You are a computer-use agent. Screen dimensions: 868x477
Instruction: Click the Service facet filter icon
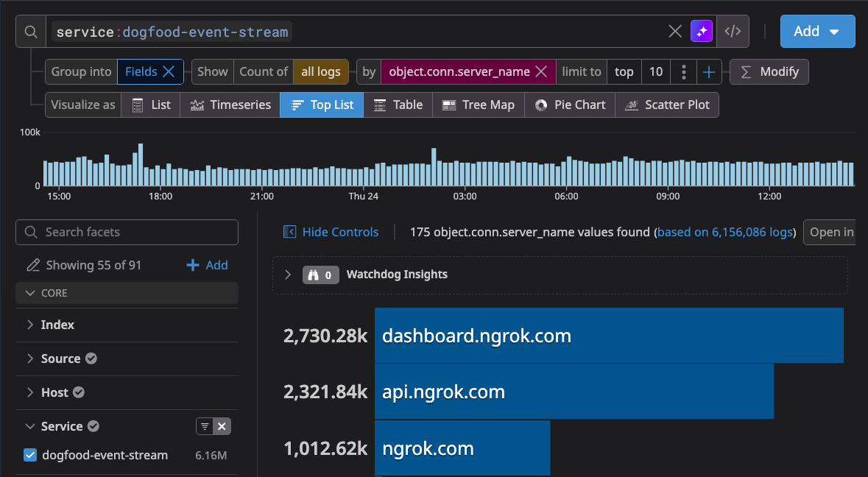coord(205,426)
